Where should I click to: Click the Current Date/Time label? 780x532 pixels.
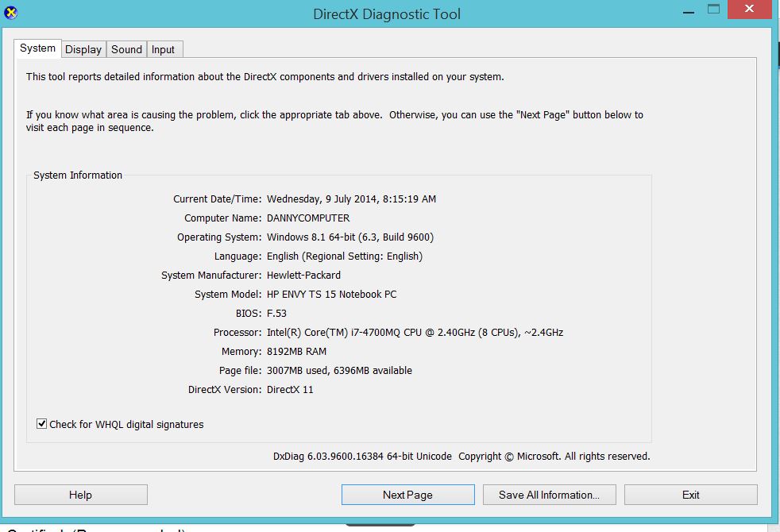pyautogui.click(x=218, y=199)
